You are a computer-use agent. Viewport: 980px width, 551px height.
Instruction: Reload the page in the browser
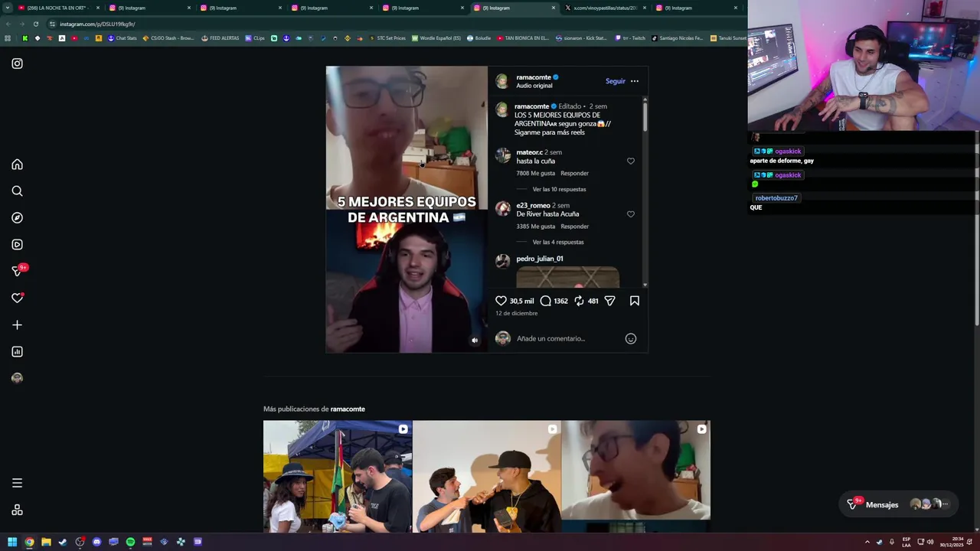point(35,24)
